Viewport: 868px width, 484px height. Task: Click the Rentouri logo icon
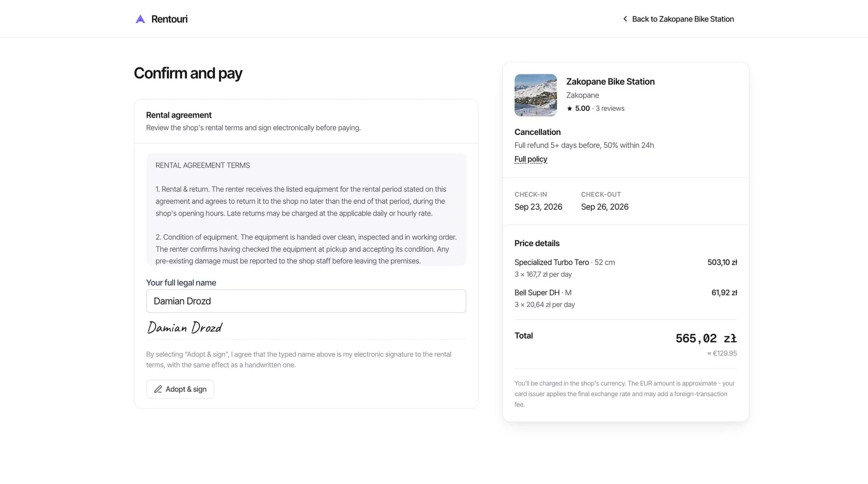point(140,19)
